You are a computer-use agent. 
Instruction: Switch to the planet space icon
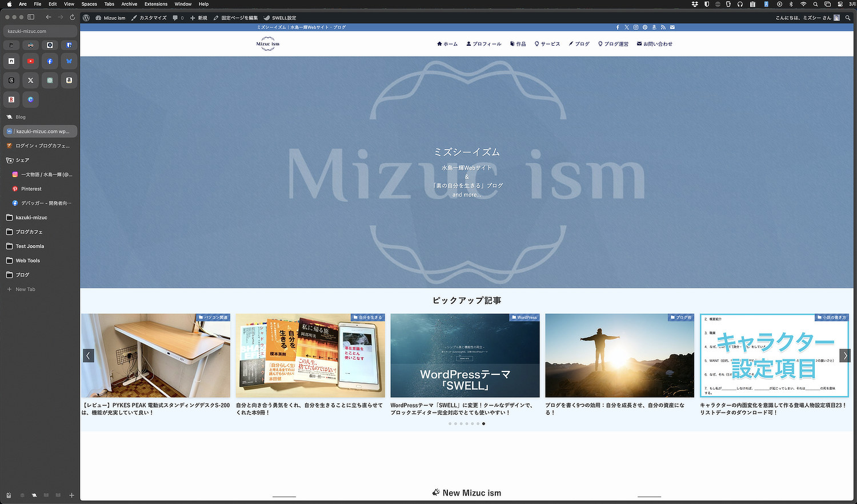coord(34,495)
